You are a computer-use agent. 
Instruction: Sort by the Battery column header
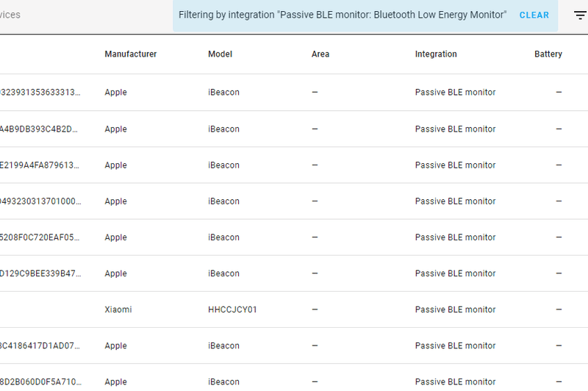548,54
